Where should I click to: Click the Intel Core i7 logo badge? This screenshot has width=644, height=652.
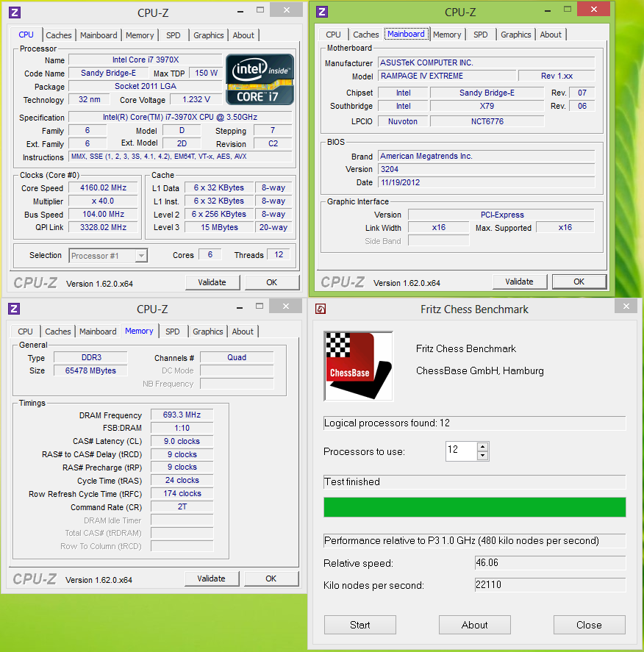[x=260, y=79]
